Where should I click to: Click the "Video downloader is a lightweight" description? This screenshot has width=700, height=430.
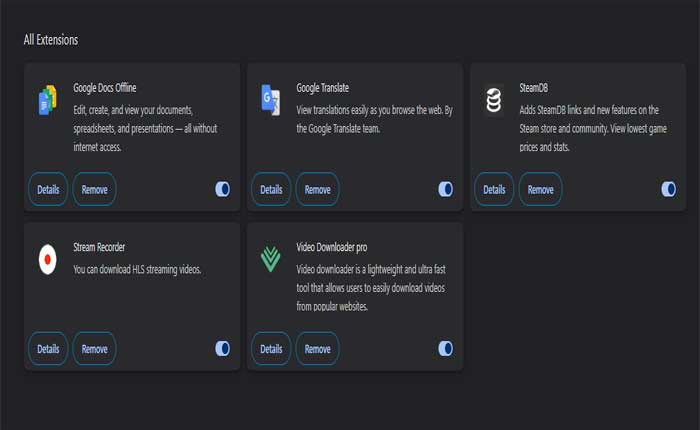coord(371,288)
